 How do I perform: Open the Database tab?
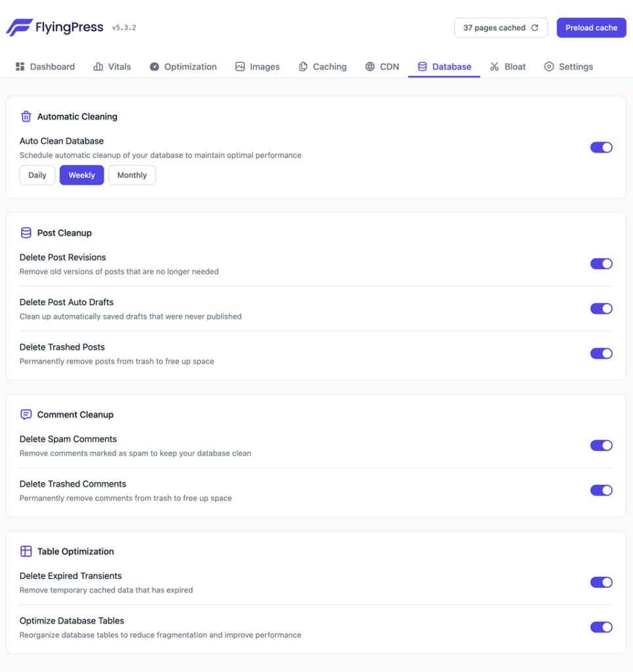point(444,66)
